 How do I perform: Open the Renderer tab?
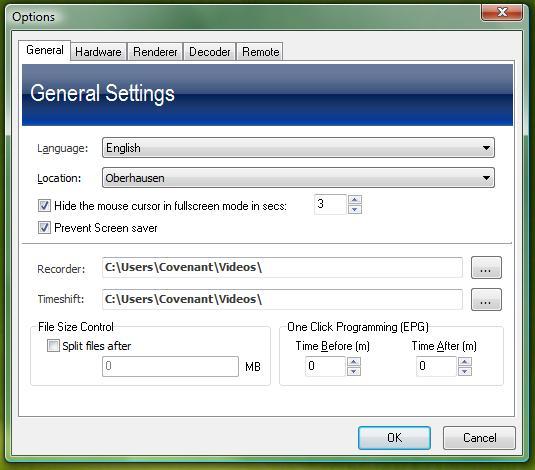(x=155, y=52)
